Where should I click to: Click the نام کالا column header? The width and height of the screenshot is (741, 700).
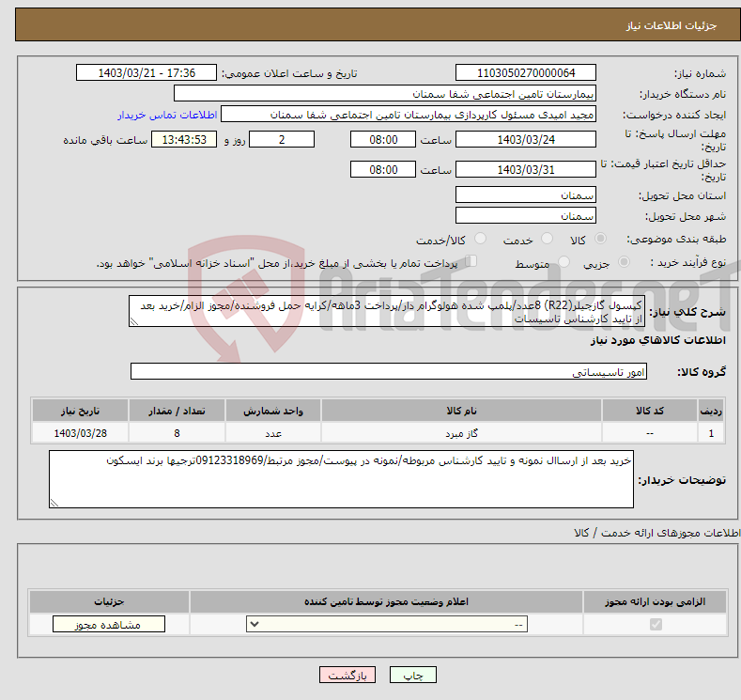point(461,411)
